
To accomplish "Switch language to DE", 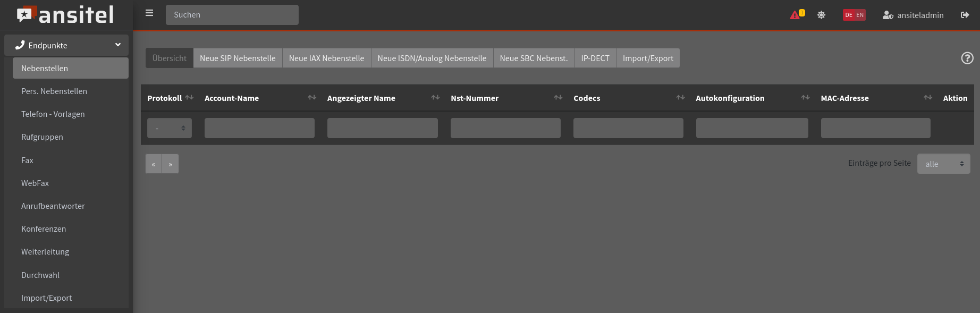I will [849, 15].
